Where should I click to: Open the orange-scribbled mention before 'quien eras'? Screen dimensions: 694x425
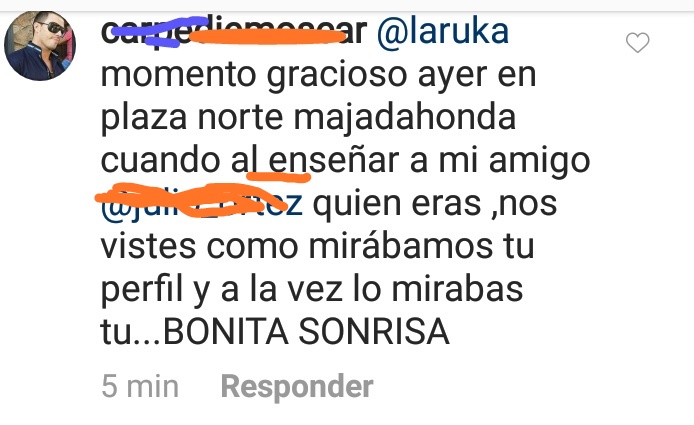click(202, 203)
